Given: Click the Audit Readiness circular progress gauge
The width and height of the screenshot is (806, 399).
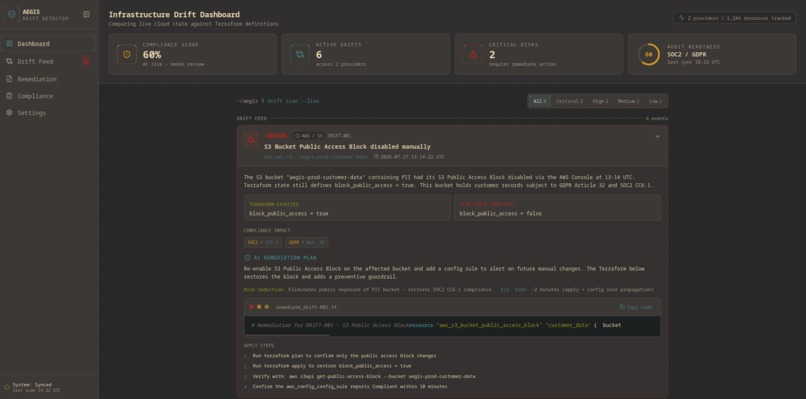Looking at the screenshot, I should point(649,54).
